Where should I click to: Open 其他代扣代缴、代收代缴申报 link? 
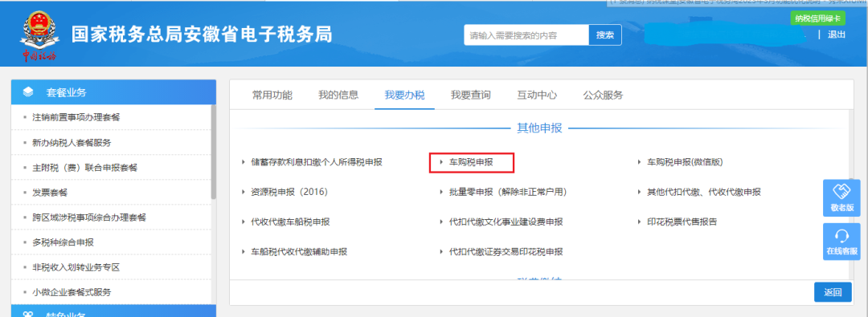704,192
